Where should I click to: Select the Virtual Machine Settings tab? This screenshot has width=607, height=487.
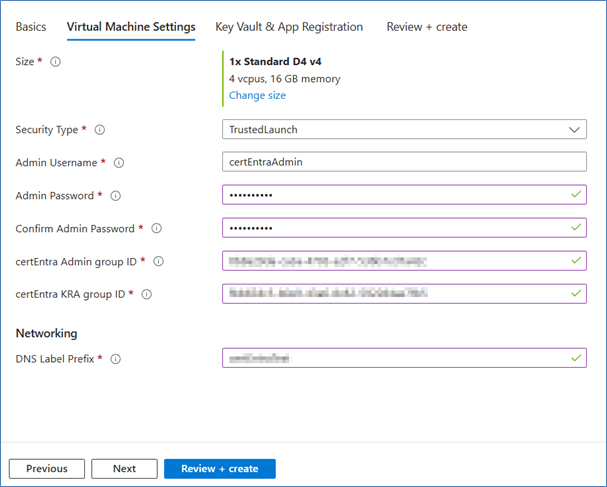click(x=131, y=27)
